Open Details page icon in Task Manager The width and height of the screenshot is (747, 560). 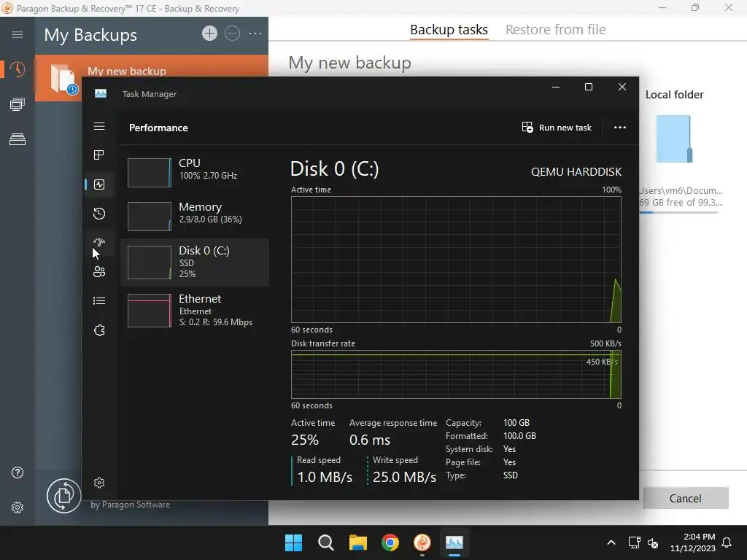click(x=99, y=301)
